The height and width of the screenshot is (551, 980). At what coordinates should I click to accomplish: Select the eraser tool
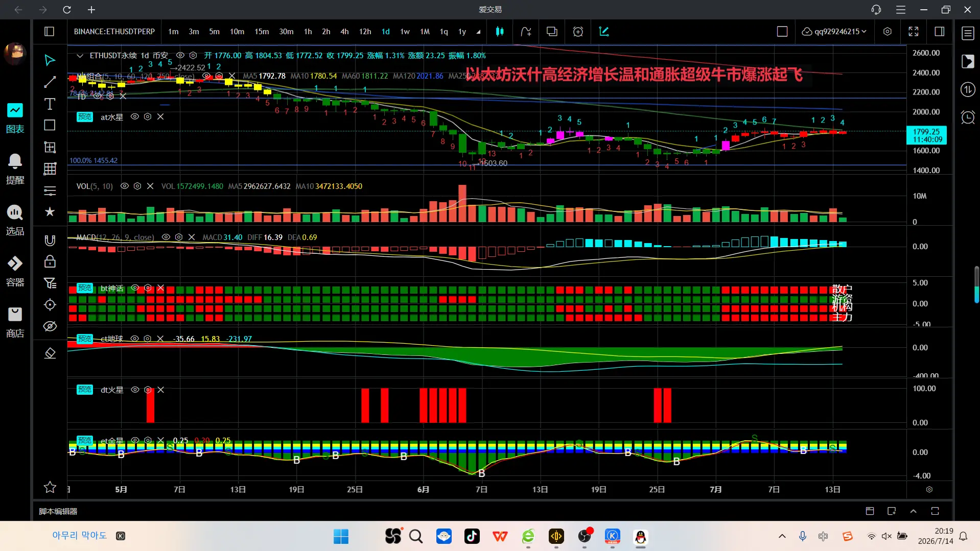coord(50,353)
